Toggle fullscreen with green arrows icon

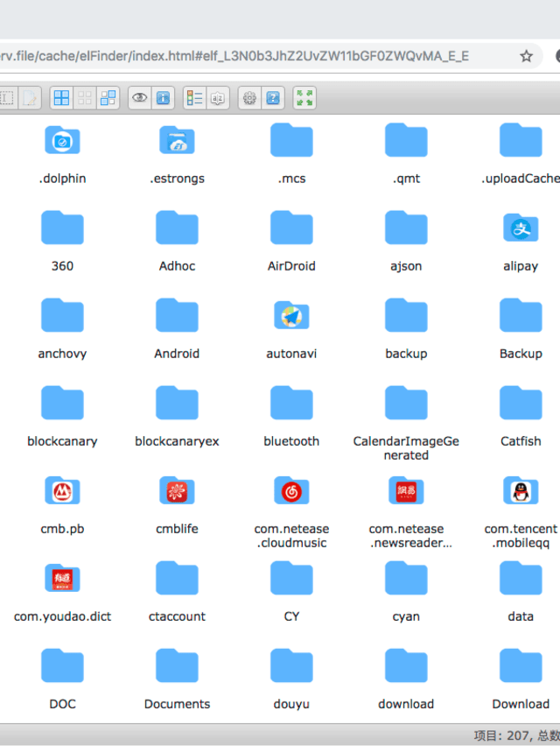pyautogui.click(x=304, y=98)
